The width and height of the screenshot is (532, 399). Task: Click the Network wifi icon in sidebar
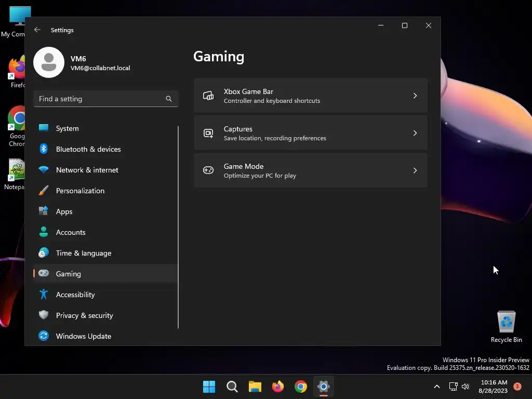pyautogui.click(x=44, y=169)
